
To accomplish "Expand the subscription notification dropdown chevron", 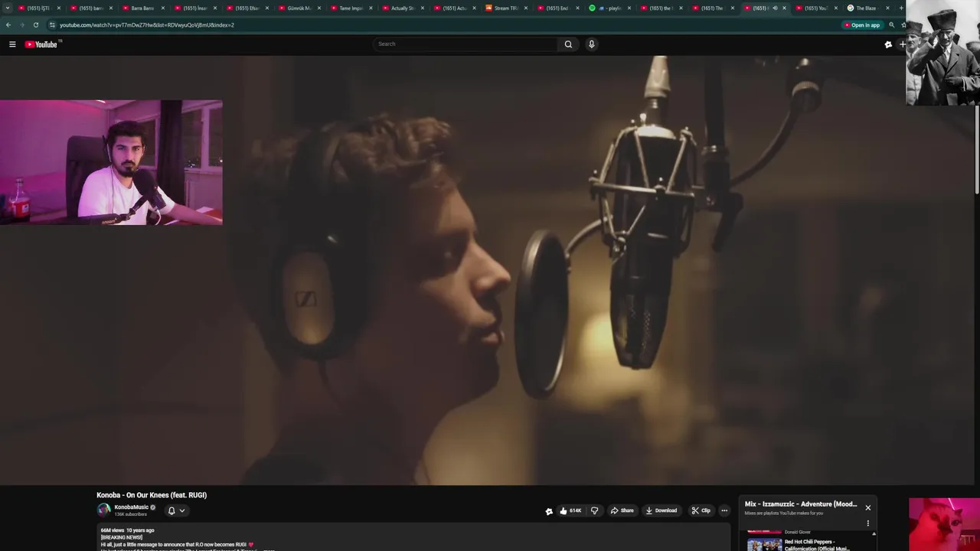I will [x=181, y=510].
